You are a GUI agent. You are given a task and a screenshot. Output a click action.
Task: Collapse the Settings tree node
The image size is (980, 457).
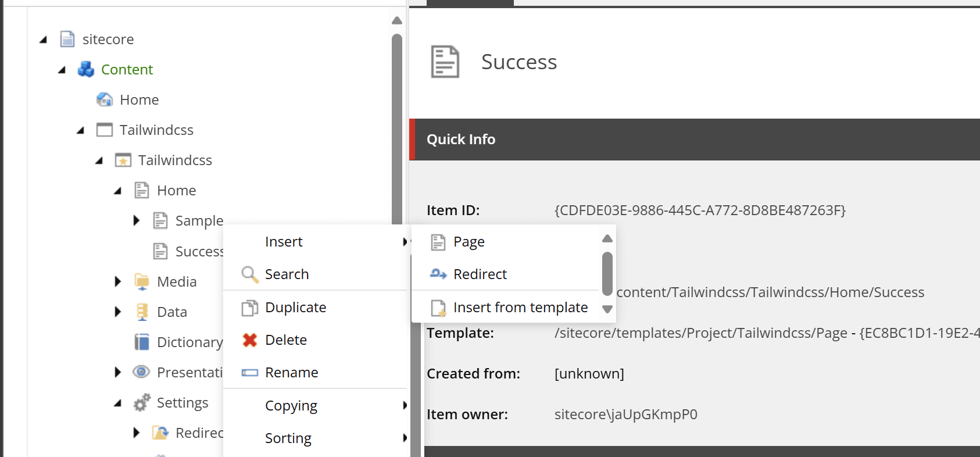(x=118, y=403)
